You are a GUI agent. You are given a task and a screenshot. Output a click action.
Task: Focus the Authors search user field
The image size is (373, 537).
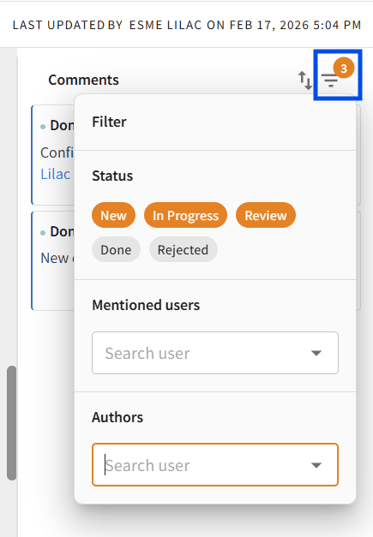click(215, 465)
